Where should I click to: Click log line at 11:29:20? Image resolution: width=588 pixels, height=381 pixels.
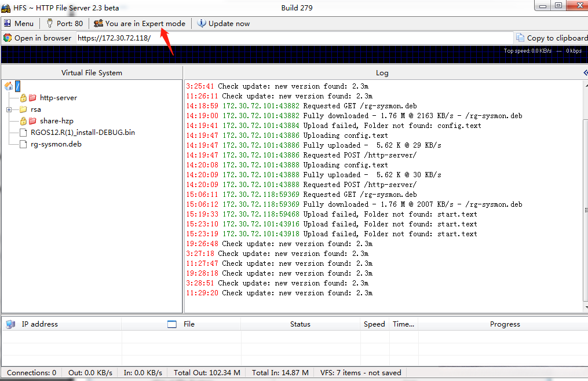(279, 293)
